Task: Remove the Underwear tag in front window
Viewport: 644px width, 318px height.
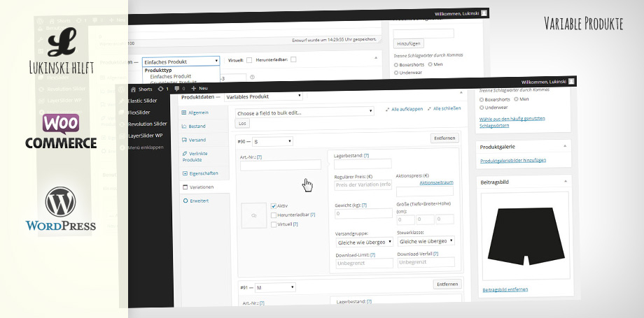Action: (482, 108)
